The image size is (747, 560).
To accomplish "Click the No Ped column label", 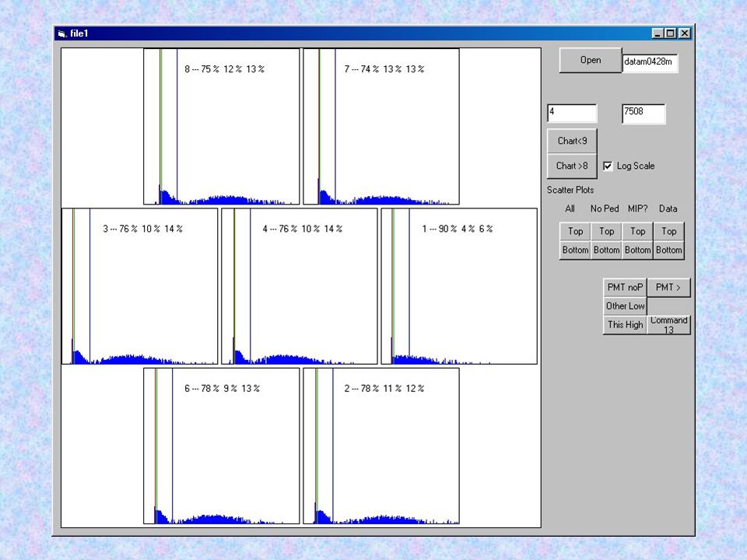I will 605,208.
